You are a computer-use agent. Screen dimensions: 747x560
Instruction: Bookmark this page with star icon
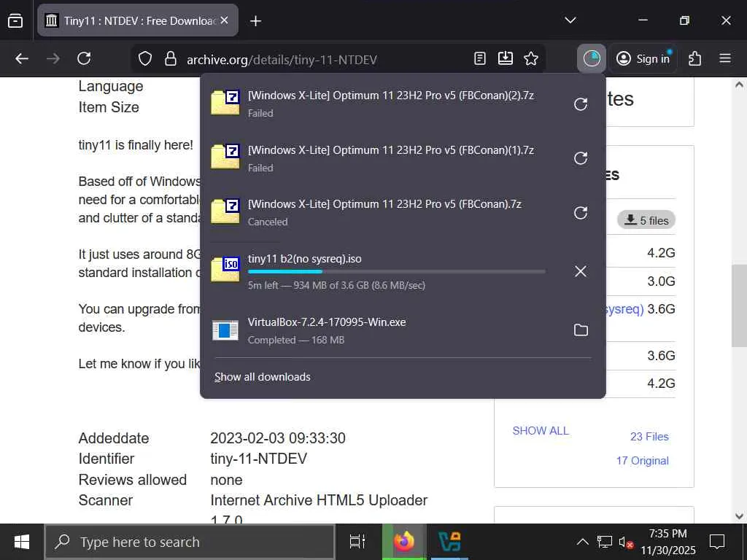531,58
